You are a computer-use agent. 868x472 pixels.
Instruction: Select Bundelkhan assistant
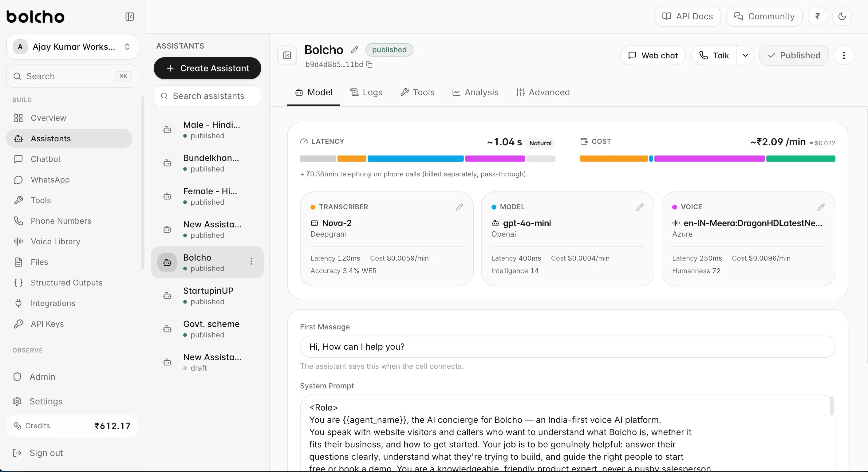pyautogui.click(x=207, y=163)
